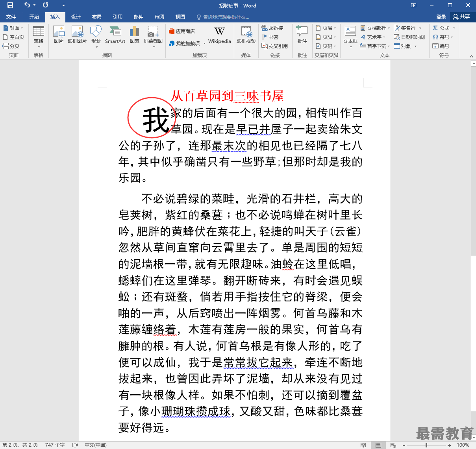Undo the last action

coord(27,5)
